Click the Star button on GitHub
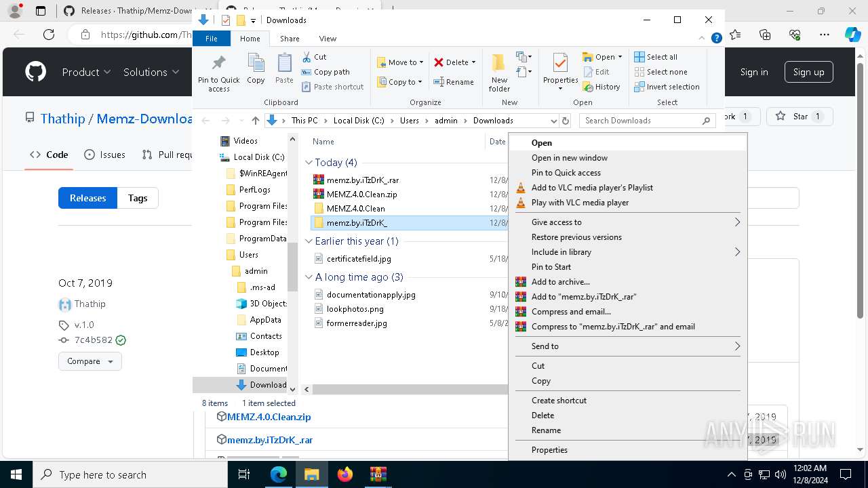Viewport: 868px width, 488px height. pyautogui.click(x=800, y=117)
